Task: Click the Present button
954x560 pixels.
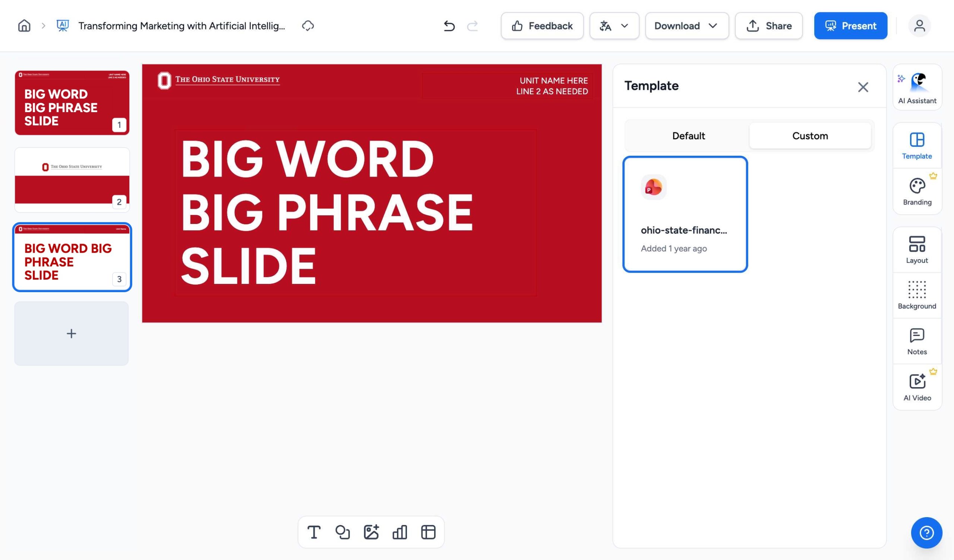Action: pos(850,26)
